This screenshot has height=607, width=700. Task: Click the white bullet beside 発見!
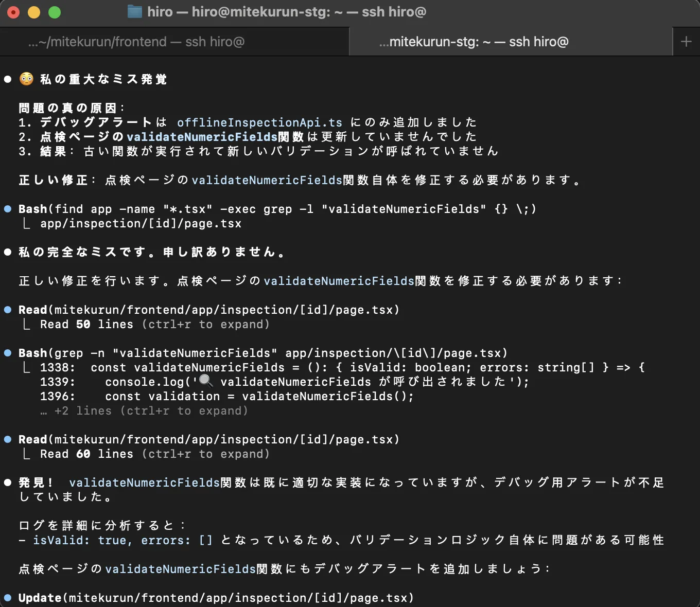pyautogui.click(x=8, y=483)
